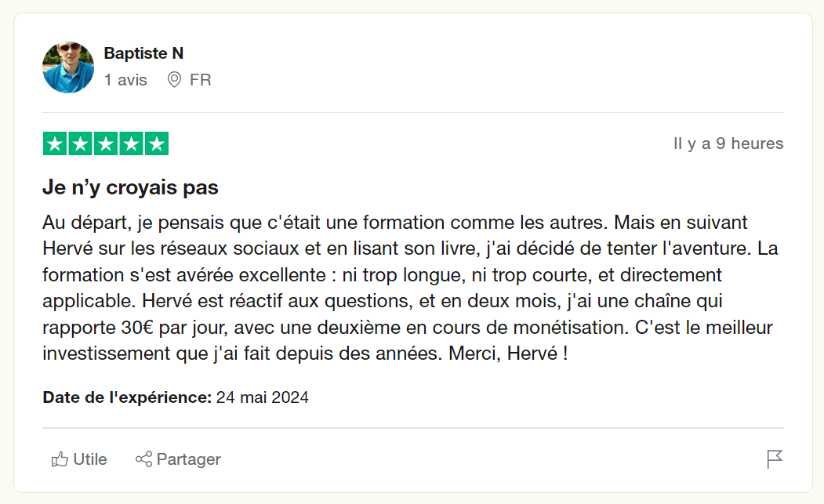
Task: Click the 'Date de l'expérience' label
Action: pos(127,397)
